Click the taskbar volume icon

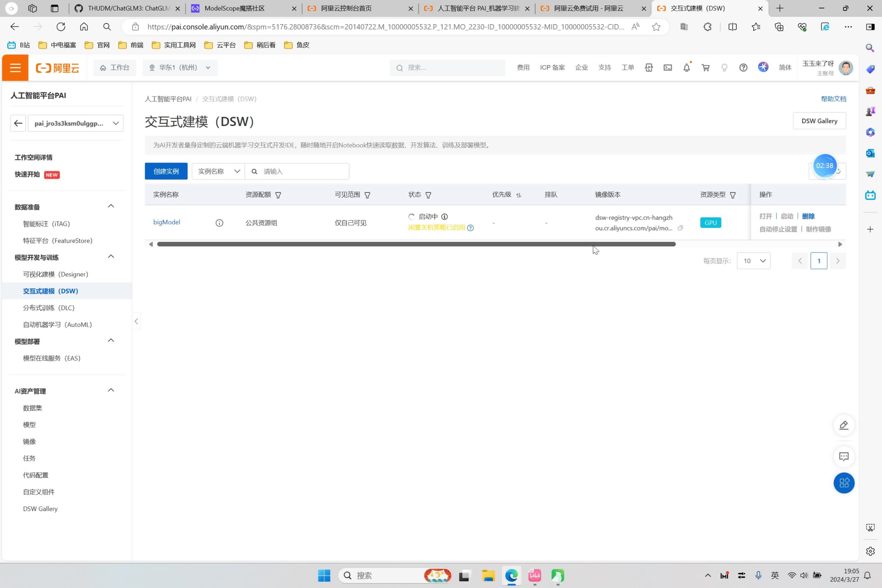pos(804,575)
